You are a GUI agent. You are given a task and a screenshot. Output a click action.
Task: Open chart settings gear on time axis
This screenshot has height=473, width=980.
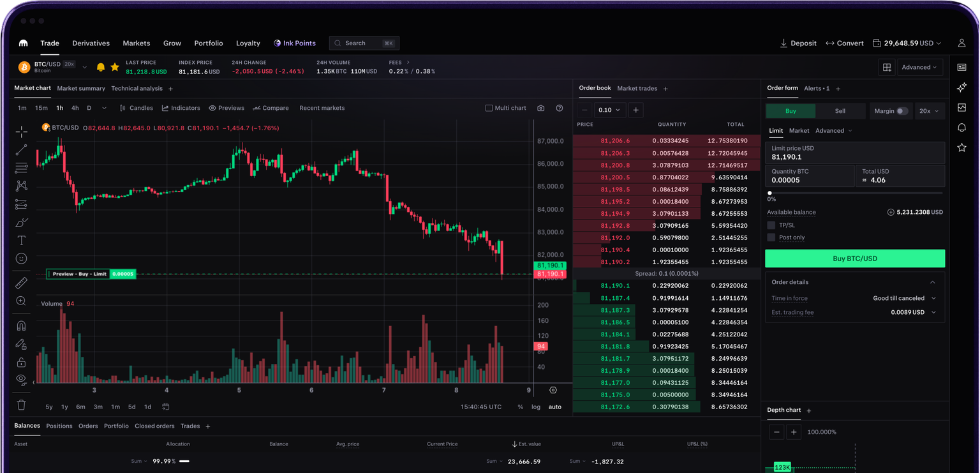click(x=553, y=390)
